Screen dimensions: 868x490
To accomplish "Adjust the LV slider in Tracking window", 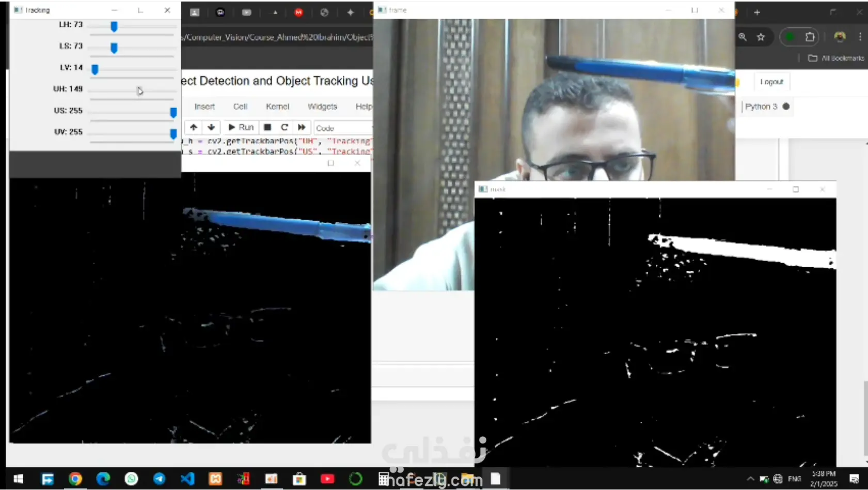I will click(95, 69).
